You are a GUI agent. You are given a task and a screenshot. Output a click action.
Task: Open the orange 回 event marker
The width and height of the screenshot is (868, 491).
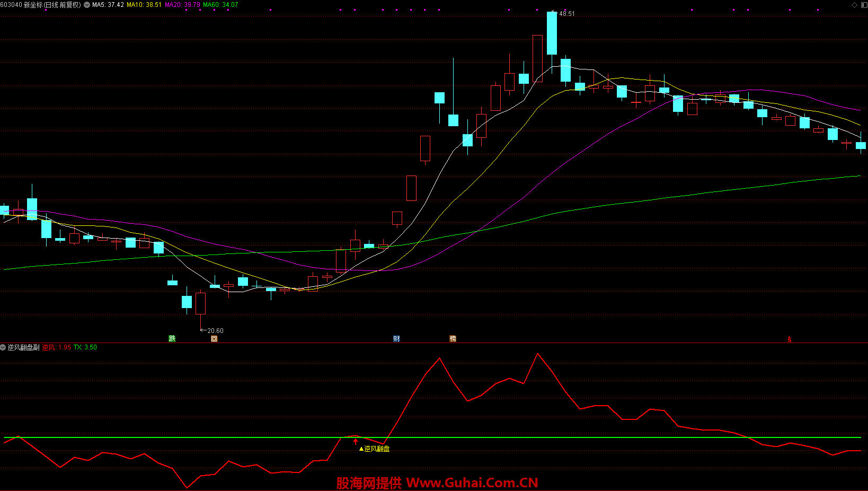pos(214,338)
